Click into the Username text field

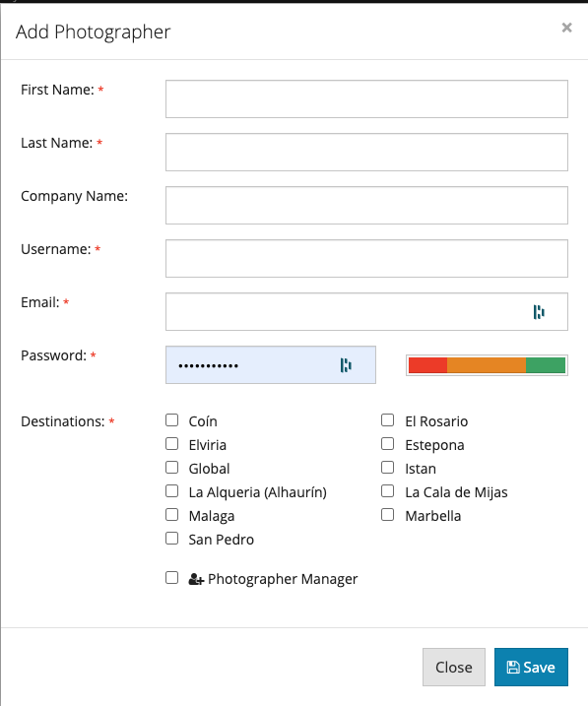pyautogui.click(x=366, y=258)
